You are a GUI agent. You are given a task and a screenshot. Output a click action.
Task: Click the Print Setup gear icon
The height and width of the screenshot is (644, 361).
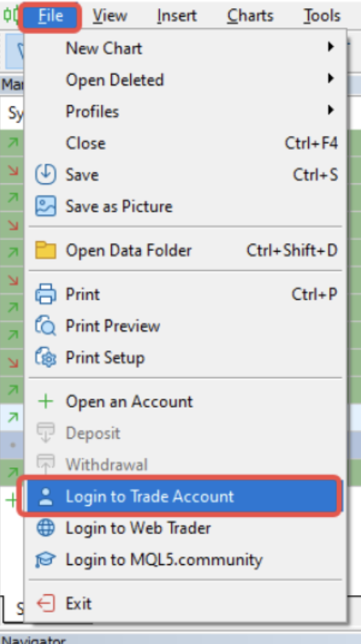[x=45, y=357]
